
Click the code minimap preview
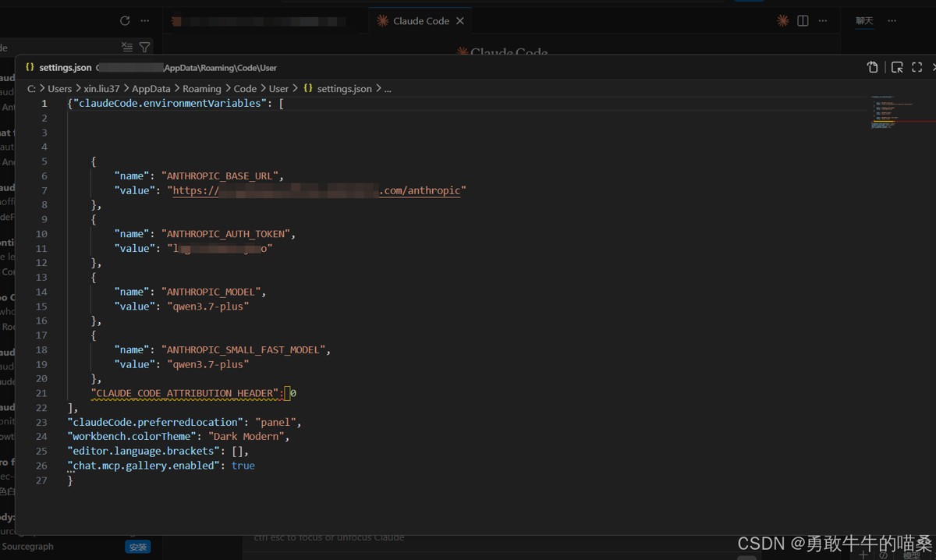pyautogui.click(x=893, y=113)
